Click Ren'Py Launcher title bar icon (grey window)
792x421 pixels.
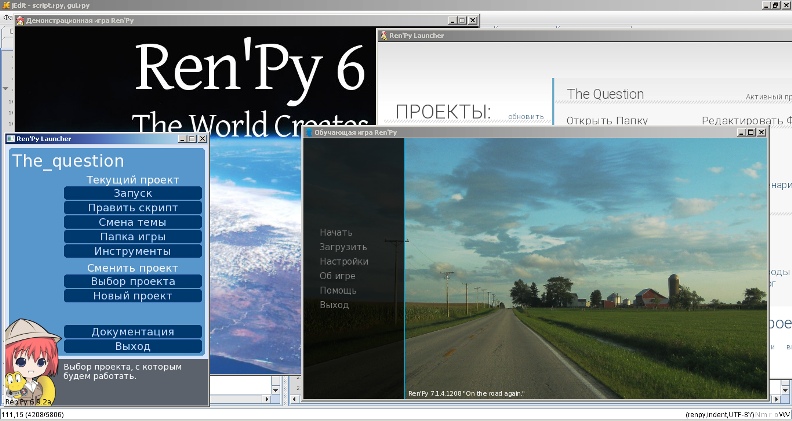pos(384,35)
